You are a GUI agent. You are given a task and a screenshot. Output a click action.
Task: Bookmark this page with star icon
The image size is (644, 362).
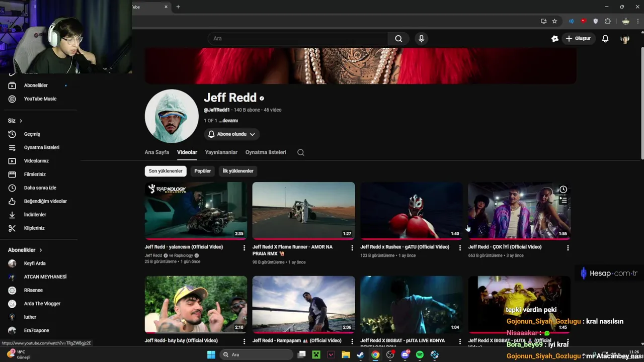coord(554,21)
